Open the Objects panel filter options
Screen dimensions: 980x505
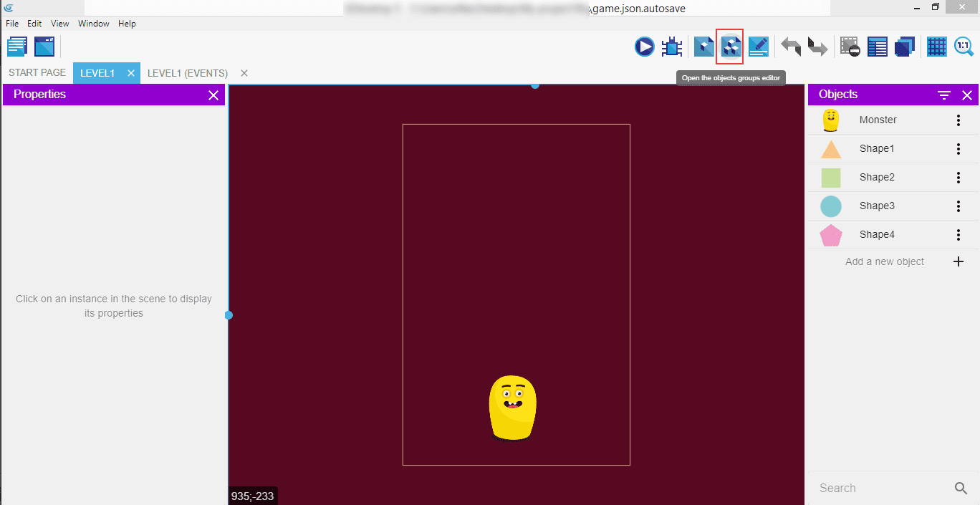[944, 95]
